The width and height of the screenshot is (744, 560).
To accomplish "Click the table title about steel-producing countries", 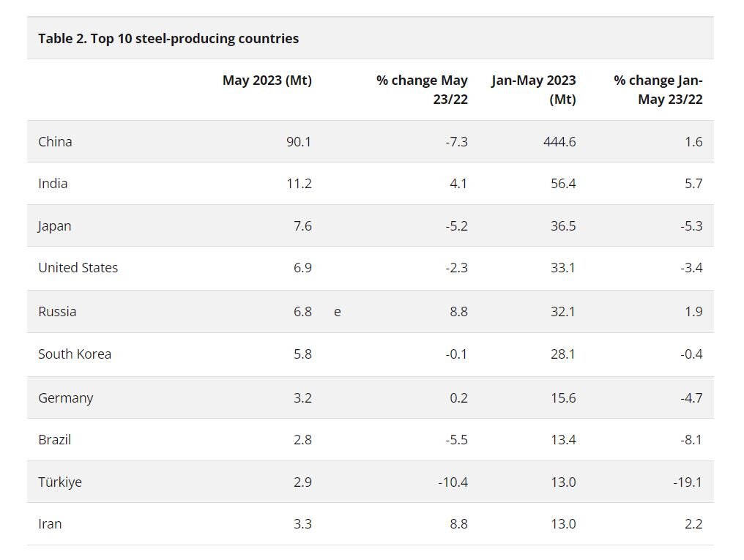I will pyautogui.click(x=168, y=38).
